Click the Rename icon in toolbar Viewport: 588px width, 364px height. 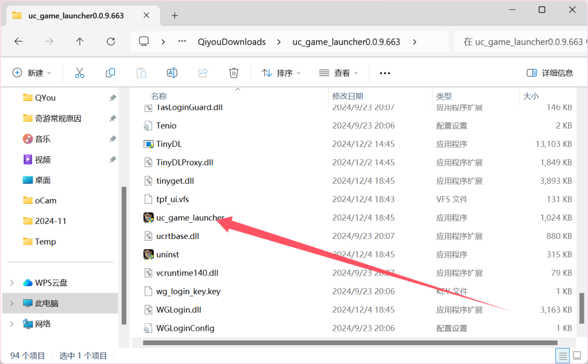point(172,73)
